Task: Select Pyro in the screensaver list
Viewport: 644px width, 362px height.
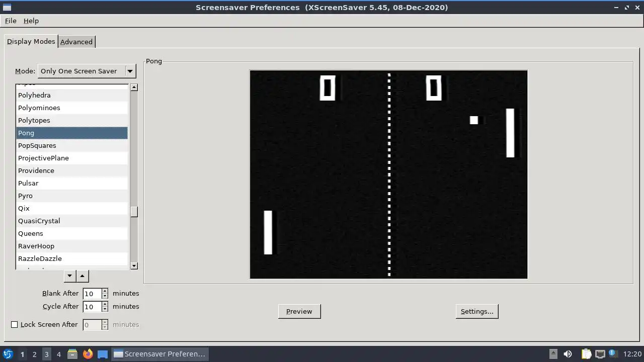Action: point(72,196)
